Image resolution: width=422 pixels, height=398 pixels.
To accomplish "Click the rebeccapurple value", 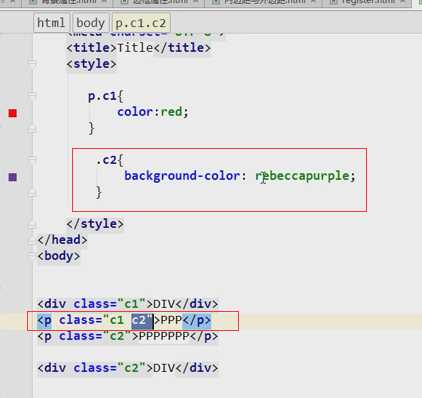I will (302, 176).
